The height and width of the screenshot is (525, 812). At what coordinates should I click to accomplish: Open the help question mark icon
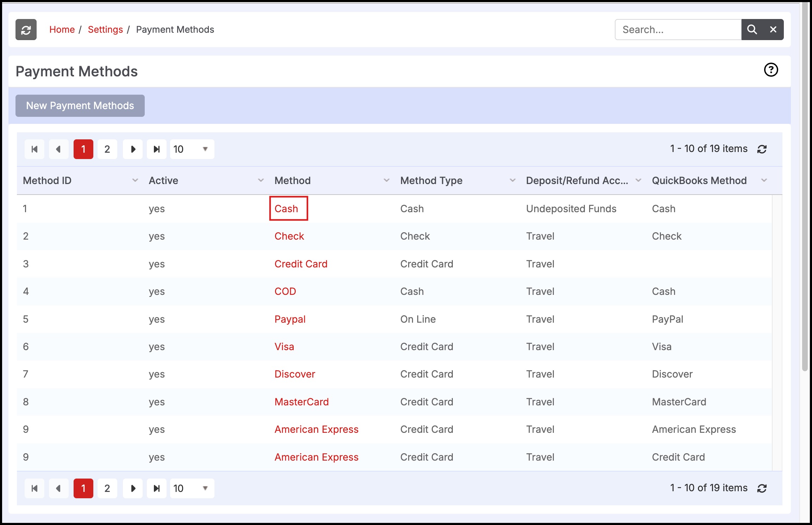pos(771,70)
